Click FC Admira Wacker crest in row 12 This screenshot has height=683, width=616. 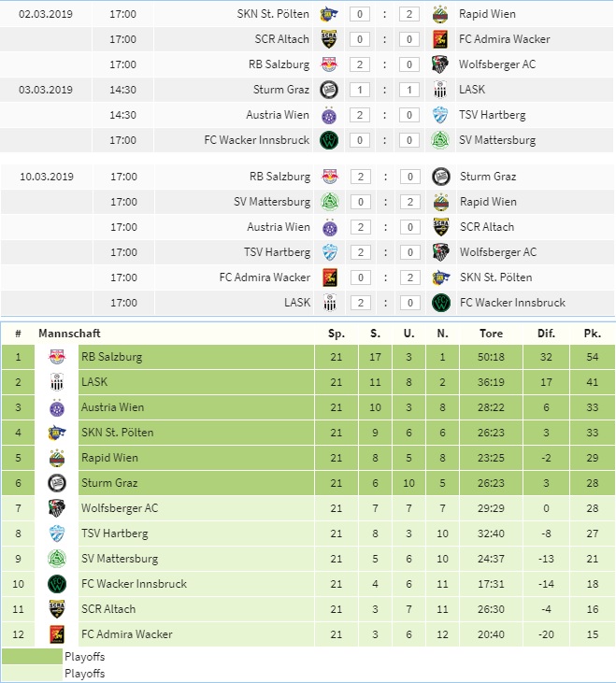pos(57,634)
